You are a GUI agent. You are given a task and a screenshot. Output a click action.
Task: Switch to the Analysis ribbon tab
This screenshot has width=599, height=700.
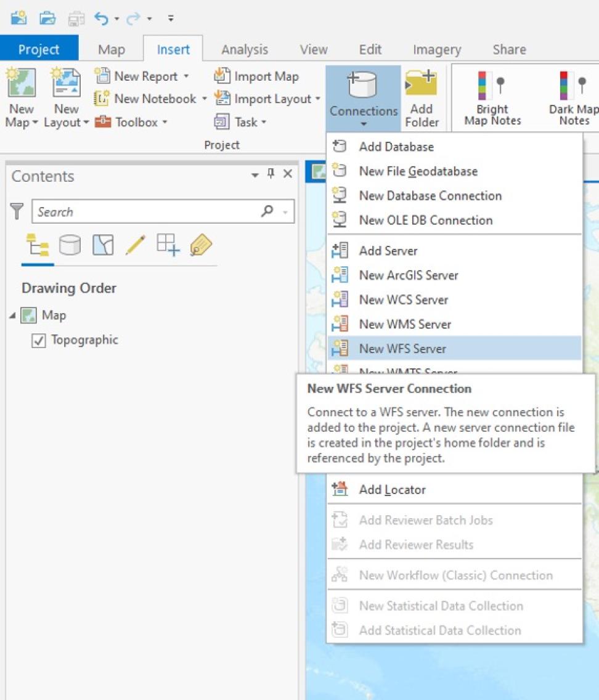click(245, 49)
